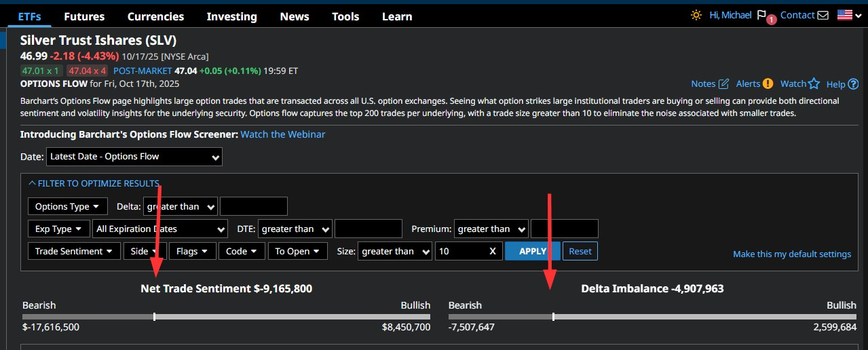Screen dimensions: 868x350
Task: Open the Code filter dropdown
Action: tap(242, 251)
